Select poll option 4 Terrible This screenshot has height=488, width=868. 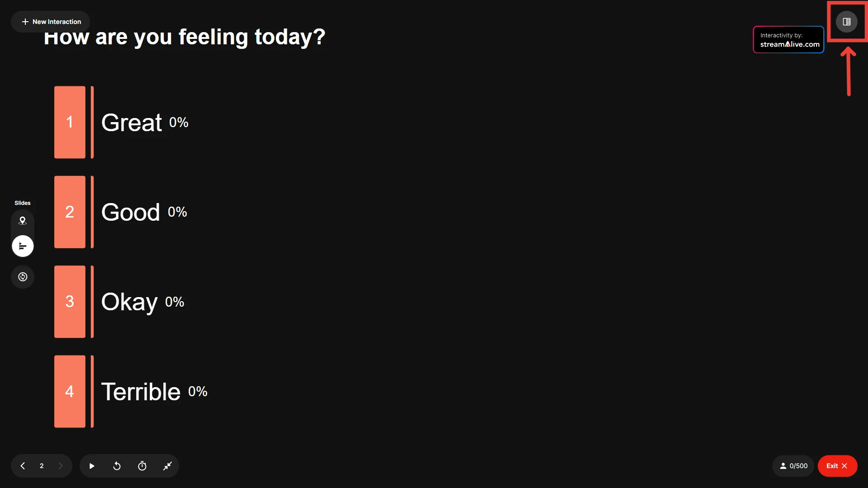coord(141,392)
